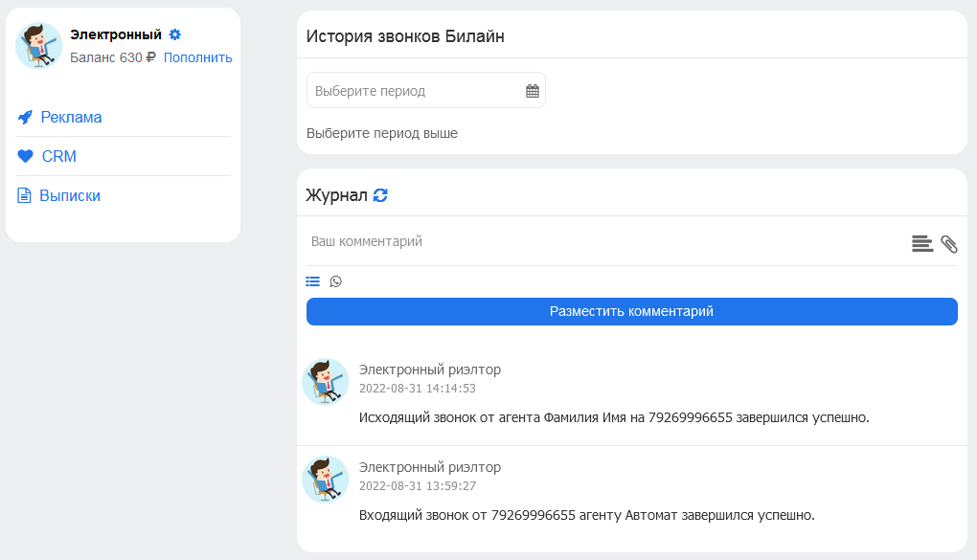
Task: Click the document icon beside Выписки
Action: (x=24, y=195)
